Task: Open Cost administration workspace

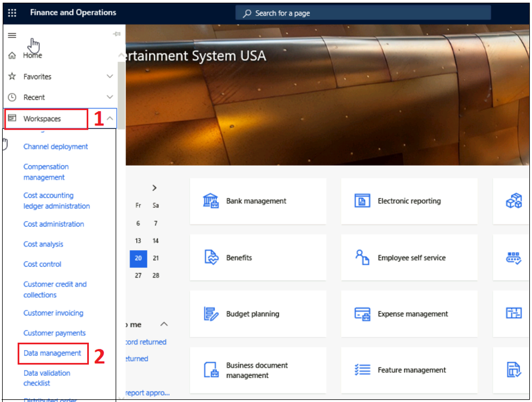Action: coord(54,224)
